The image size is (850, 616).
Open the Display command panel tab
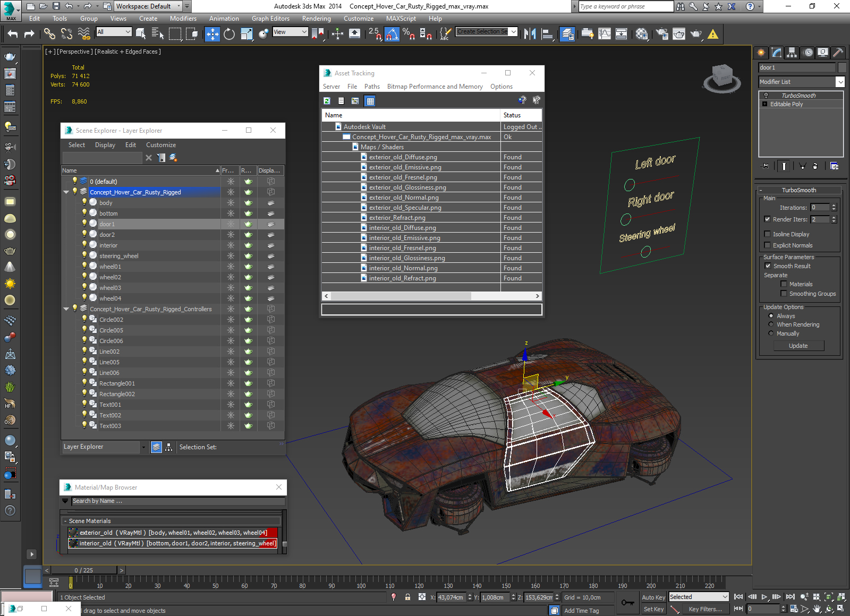(823, 53)
